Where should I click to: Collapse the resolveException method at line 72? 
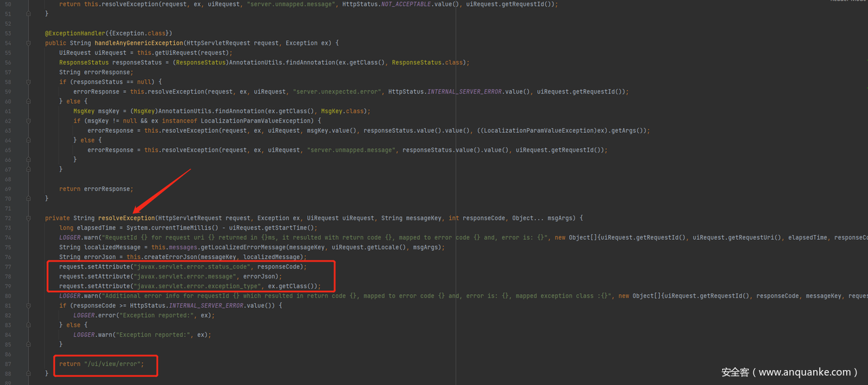[28, 218]
